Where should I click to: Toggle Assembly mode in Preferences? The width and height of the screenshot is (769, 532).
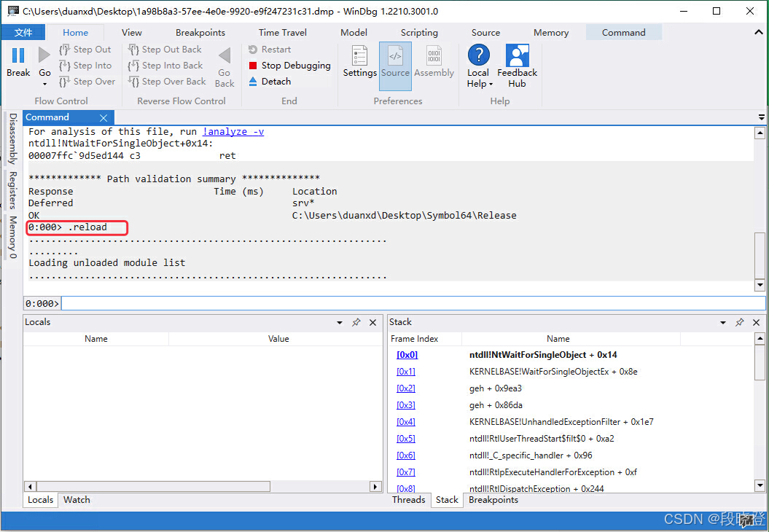(434, 62)
